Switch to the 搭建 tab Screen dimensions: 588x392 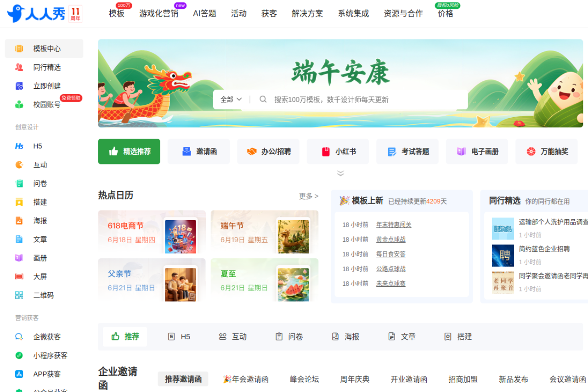click(458, 337)
